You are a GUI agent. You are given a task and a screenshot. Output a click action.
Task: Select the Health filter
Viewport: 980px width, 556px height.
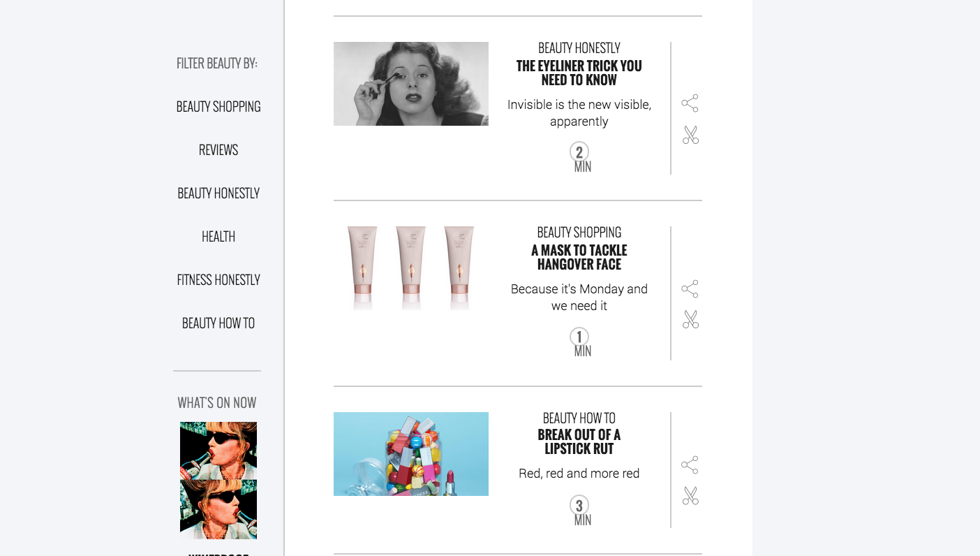coord(218,237)
